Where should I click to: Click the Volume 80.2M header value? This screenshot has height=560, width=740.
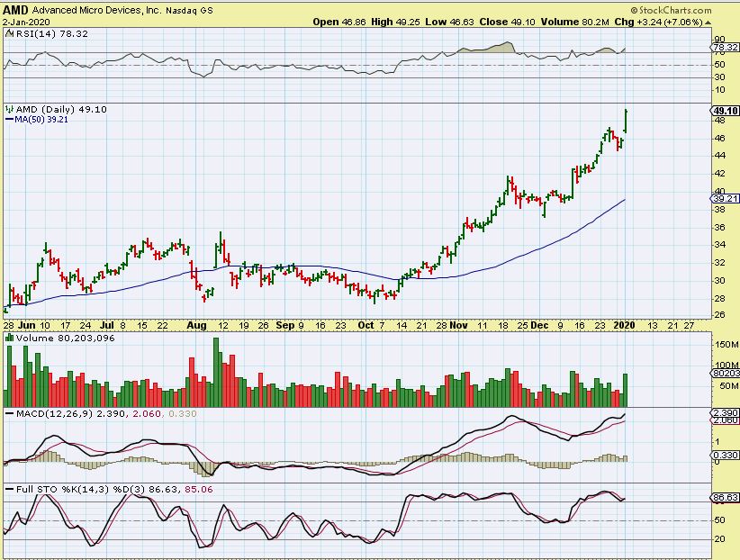[575, 22]
